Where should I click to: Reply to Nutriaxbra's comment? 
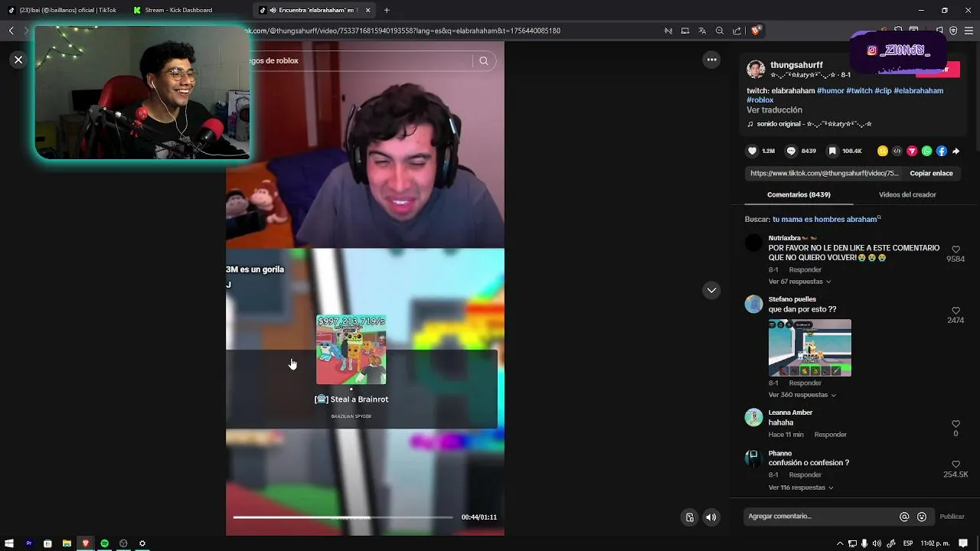tap(805, 269)
